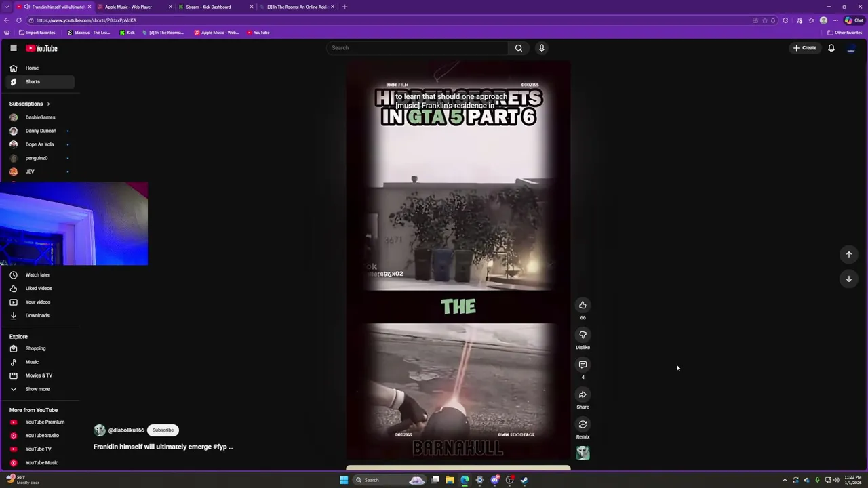Subscribe to @diabolikull66
Image resolution: width=868 pixels, height=488 pixels.
pos(163,430)
